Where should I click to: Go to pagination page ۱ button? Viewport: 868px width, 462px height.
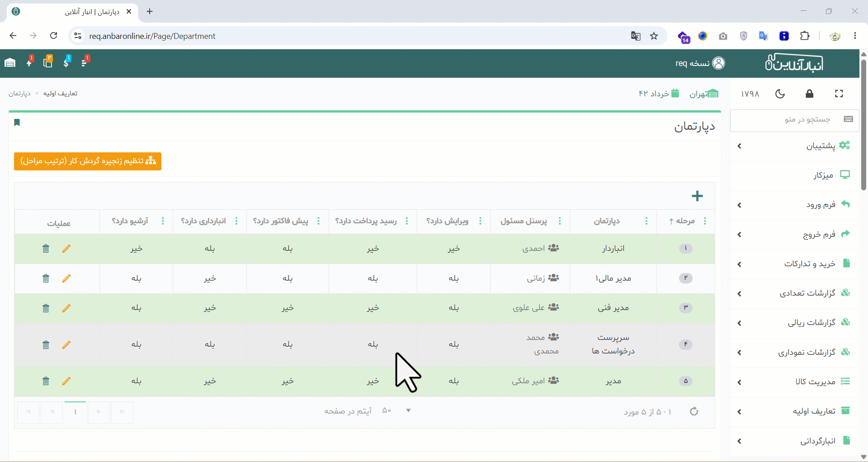point(75,412)
